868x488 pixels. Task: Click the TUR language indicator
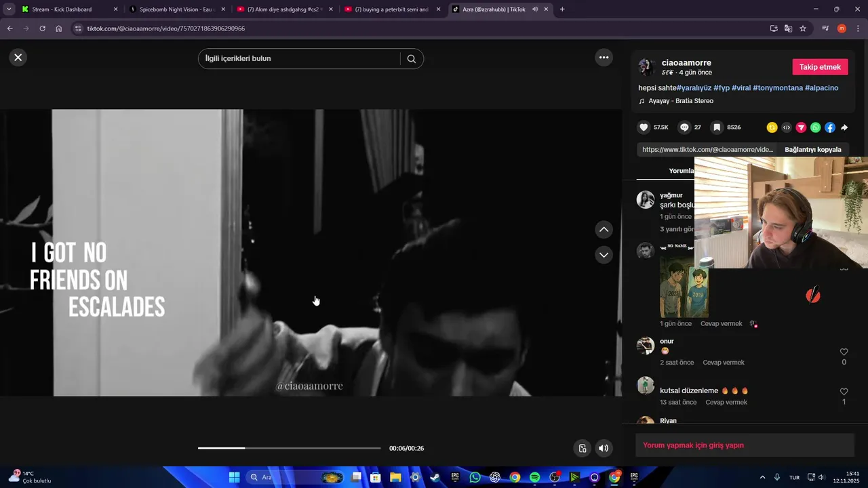coord(794,478)
